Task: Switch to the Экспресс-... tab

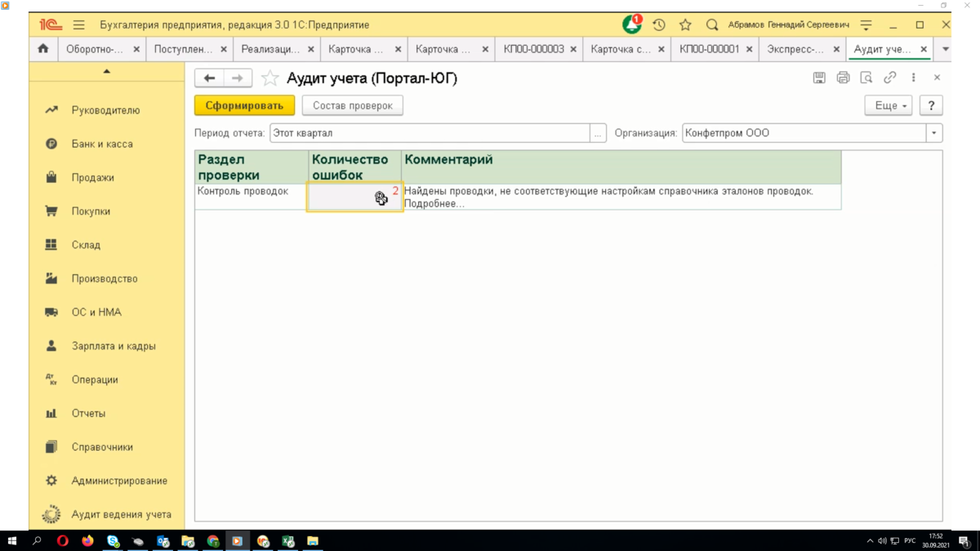Action: pos(795,49)
